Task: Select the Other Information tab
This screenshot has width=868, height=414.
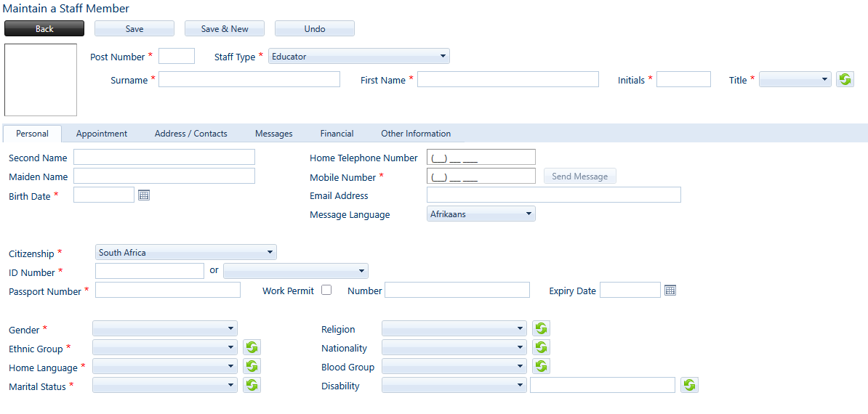Action: click(x=416, y=134)
